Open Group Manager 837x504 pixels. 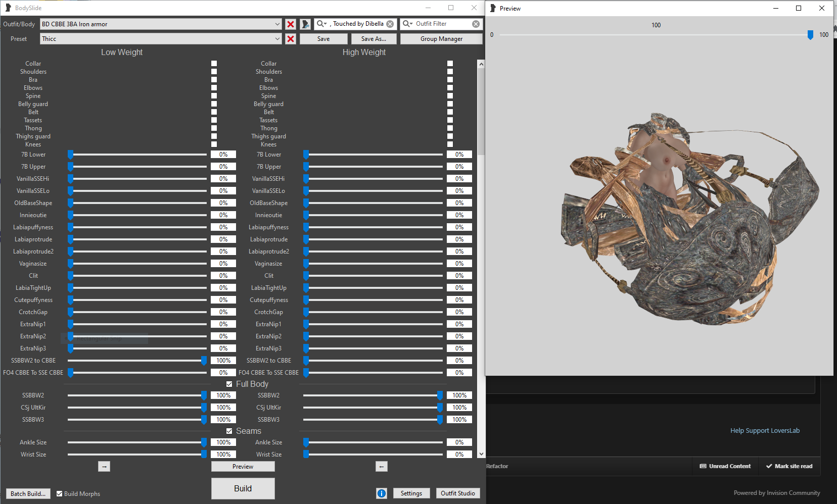pyautogui.click(x=441, y=39)
